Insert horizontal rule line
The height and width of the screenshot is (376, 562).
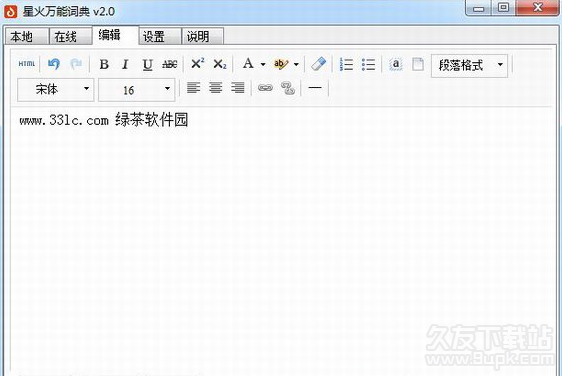click(315, 87)
